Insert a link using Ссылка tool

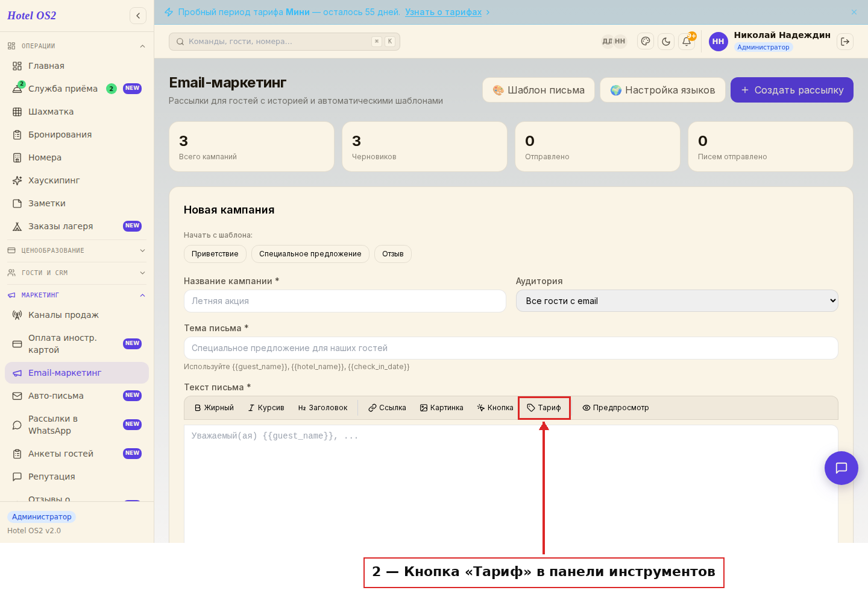click(387, 408)
